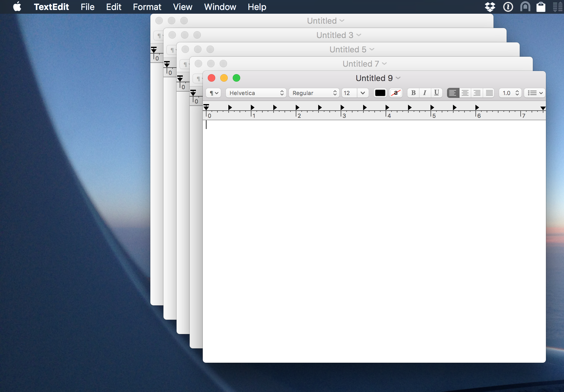Toggle underline formatting

(437, 93)
